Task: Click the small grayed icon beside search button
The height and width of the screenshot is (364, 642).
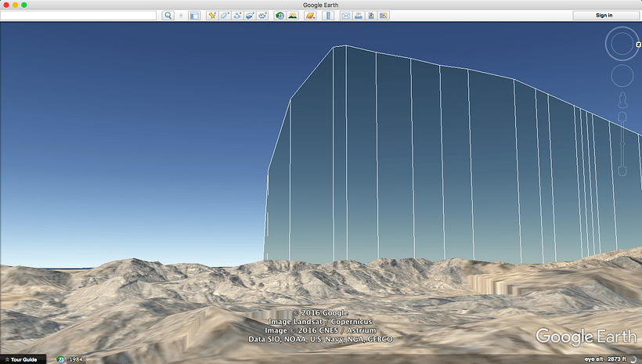Action: (x=181, y=16)
